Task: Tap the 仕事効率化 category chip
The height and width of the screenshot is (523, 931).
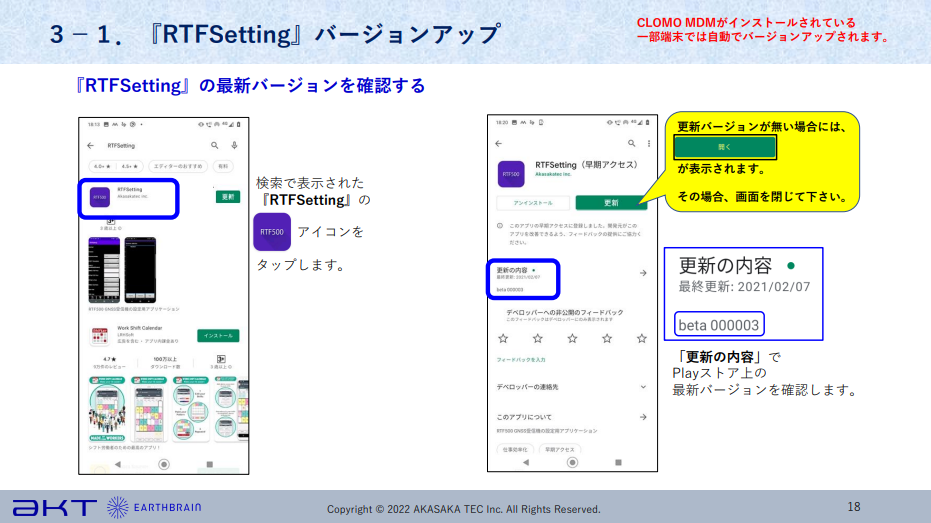Action: (x=515, y=449)
